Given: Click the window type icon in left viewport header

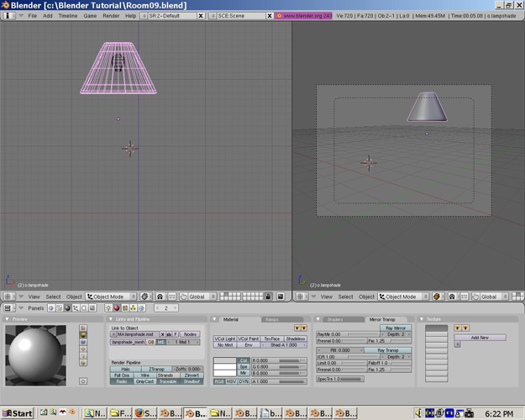Looking at the screenshot, I should (8, 297).
